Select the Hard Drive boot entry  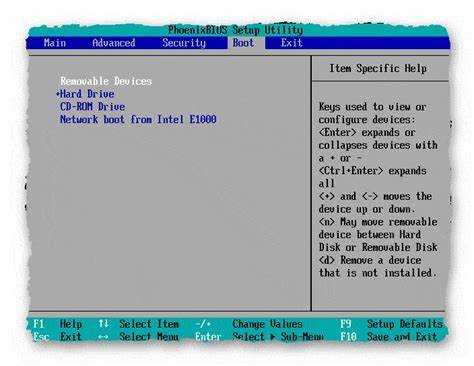(87, 94)
